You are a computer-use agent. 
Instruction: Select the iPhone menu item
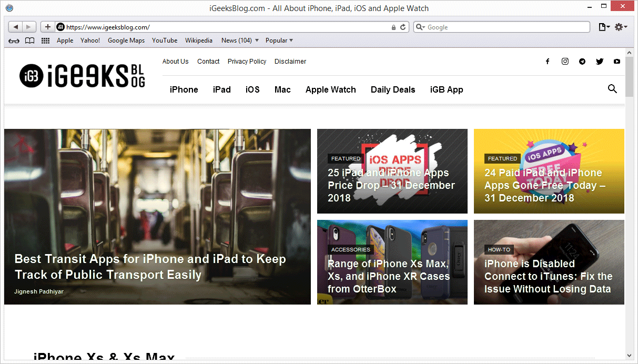(x=184, y=89)
